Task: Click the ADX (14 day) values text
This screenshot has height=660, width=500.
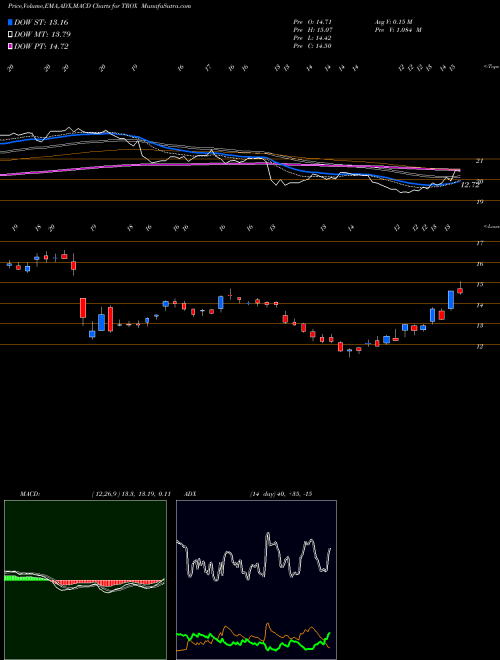Action: point(280,494)
